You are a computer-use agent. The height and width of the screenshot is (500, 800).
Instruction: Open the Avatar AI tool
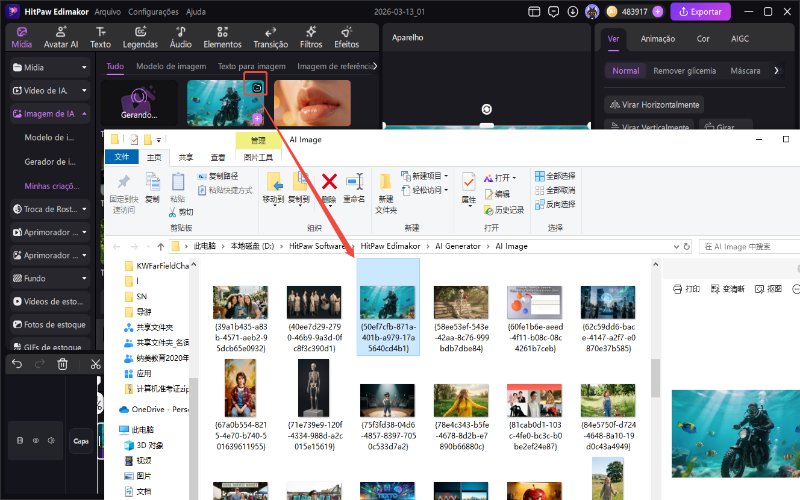[x=62, y=38]
